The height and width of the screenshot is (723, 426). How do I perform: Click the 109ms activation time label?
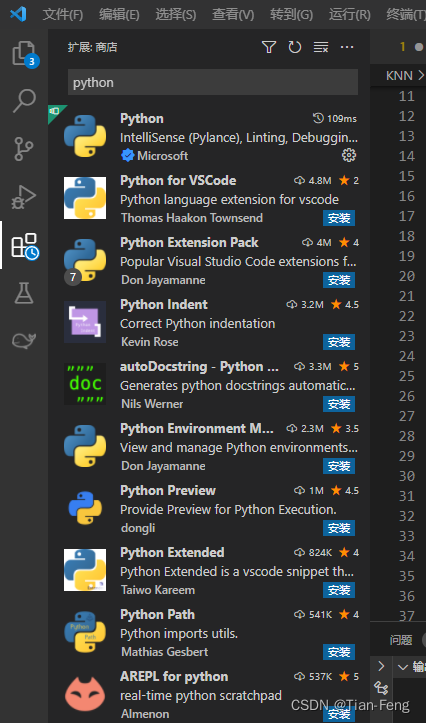coord(342,119)
